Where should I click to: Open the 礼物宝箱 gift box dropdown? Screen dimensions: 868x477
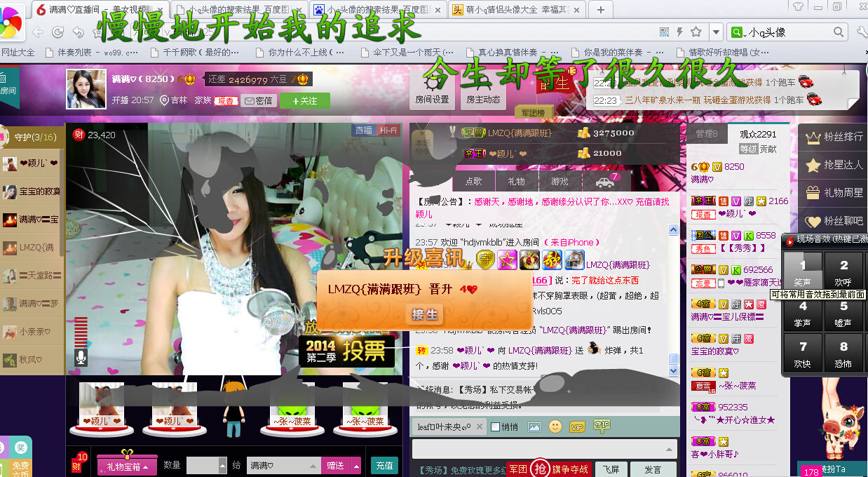click(127, 466)
